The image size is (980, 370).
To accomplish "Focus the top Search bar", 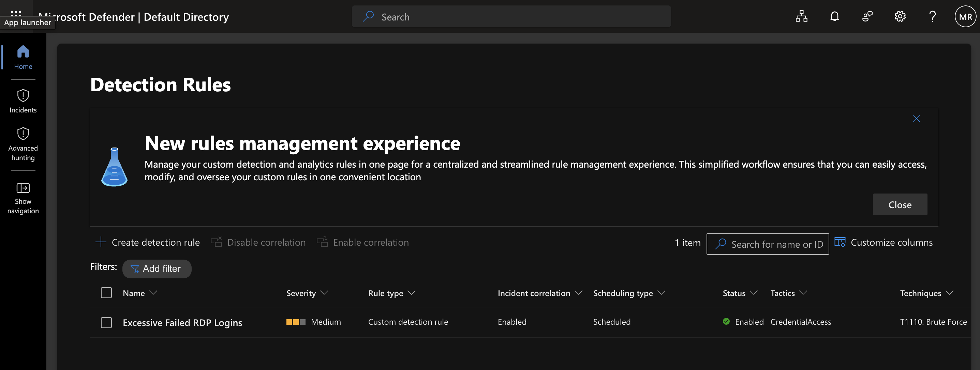I will pyautogui.click(x=511, y=17).
